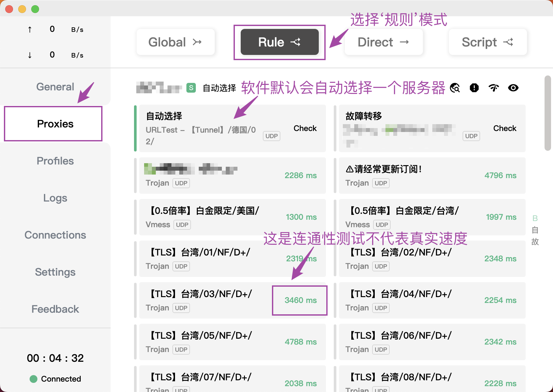The image size is (553, 392).
Task: Select the Rule mode button
Action: coord(279,42)
